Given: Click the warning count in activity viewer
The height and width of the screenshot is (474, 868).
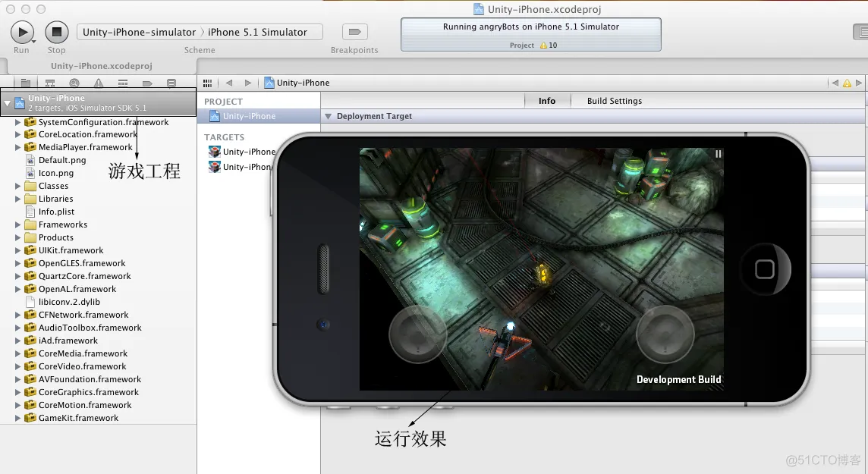Looking at the screenshot, I should pyautogui.click(x=549, y=46).
